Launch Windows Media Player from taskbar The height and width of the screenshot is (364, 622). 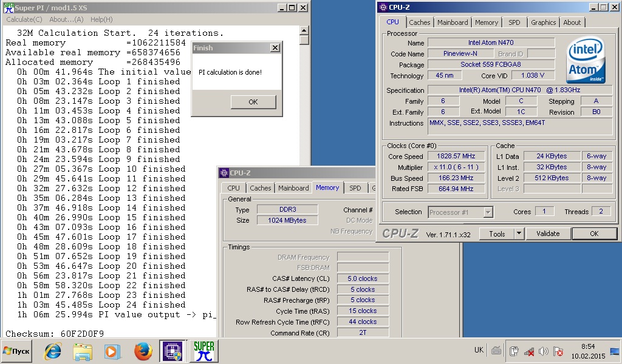(x=112, y=351)
